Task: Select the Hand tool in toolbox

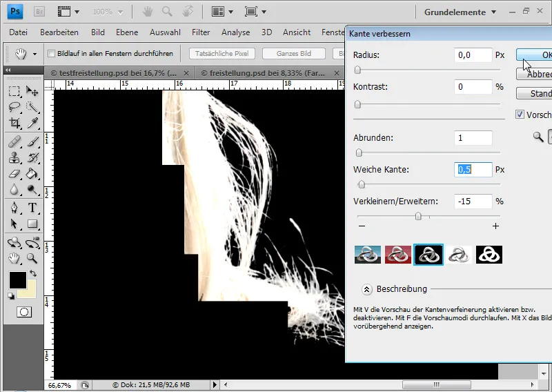Action: pos(14,259)
